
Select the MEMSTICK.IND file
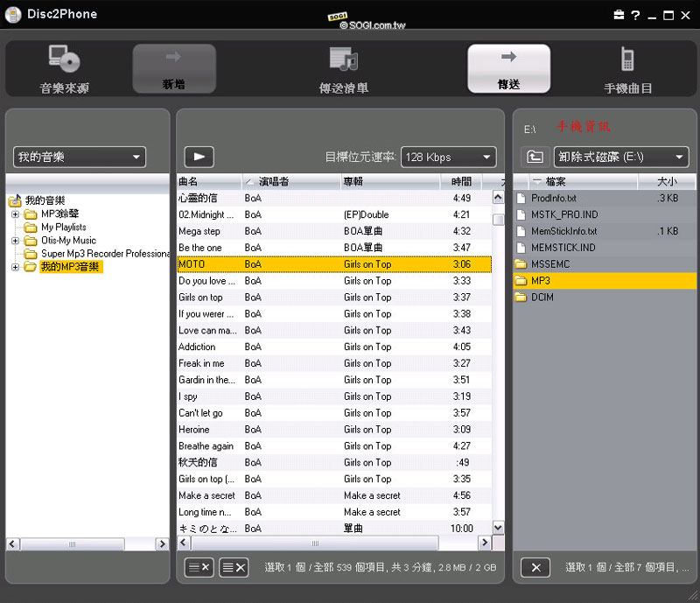[605, 248]
